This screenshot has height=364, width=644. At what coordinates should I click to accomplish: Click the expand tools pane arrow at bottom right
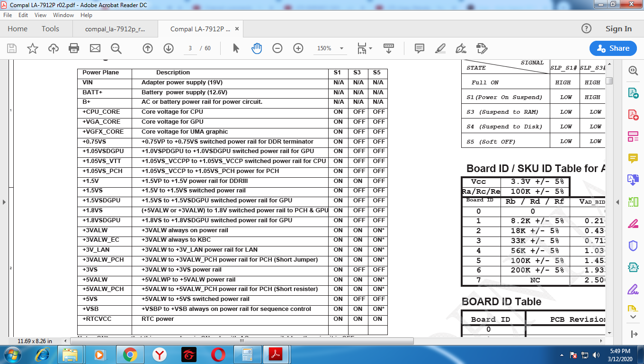point(634,334)
